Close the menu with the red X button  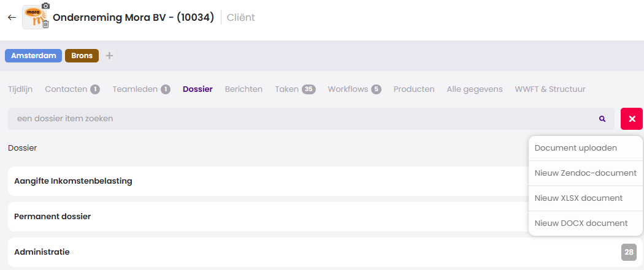click(631, 119)
